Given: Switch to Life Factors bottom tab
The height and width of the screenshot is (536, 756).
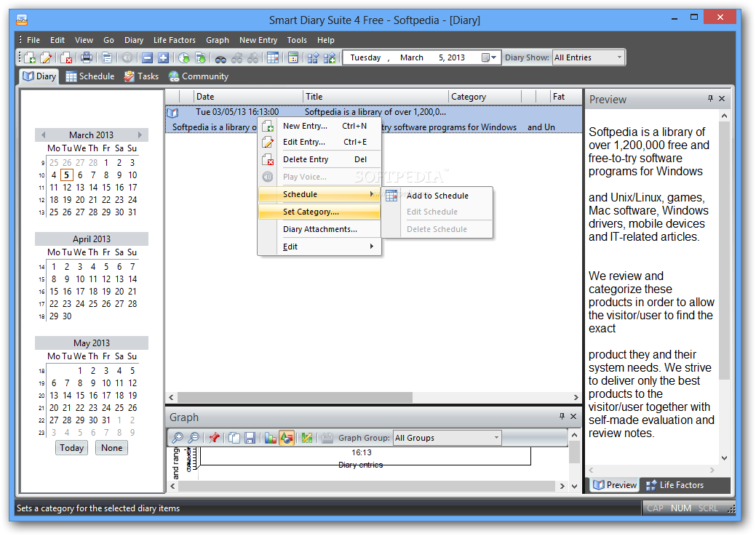Looking at the screenshot, I should coord(675,485).
